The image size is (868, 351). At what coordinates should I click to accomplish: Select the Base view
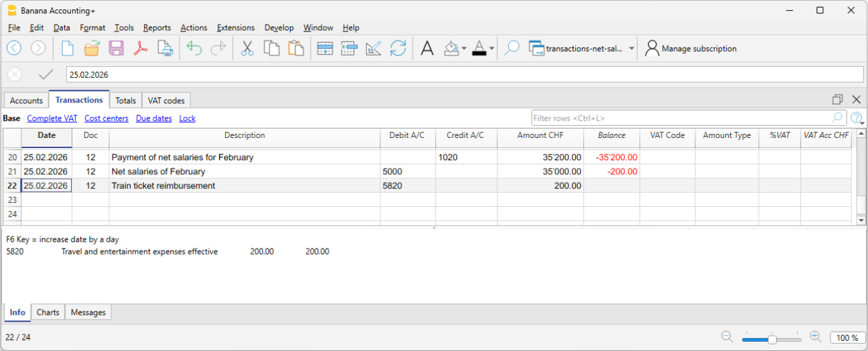[11, 119]
